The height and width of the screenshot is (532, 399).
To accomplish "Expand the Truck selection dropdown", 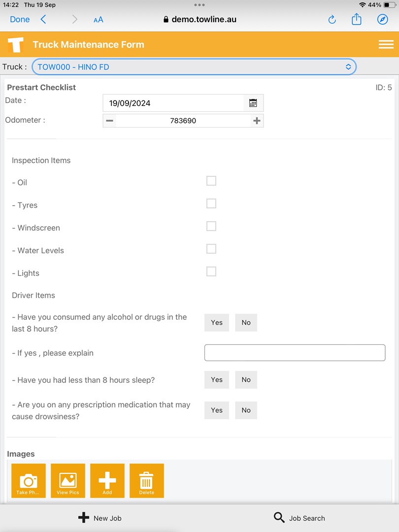I will 194,67.
